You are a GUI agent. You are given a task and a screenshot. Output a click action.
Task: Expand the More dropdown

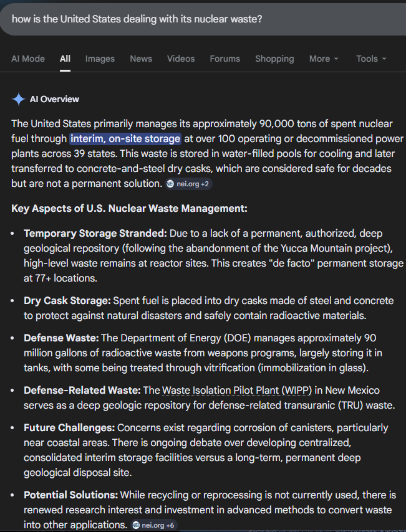point(324,59)
